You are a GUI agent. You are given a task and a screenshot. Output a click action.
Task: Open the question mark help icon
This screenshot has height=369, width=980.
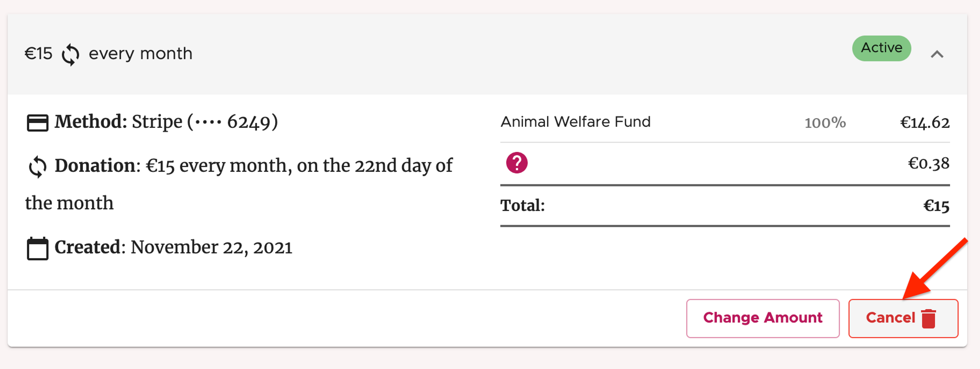click(x=517, y=163)
